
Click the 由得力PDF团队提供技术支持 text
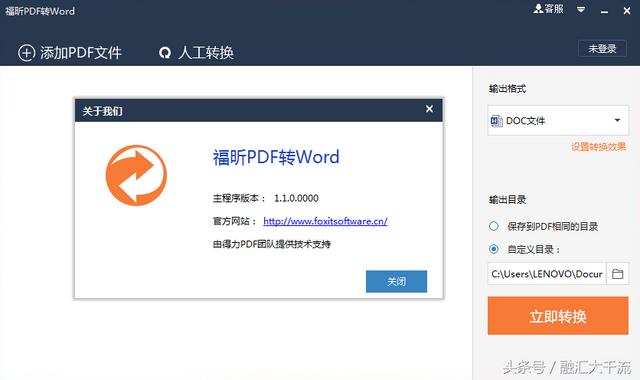[271, 244]
